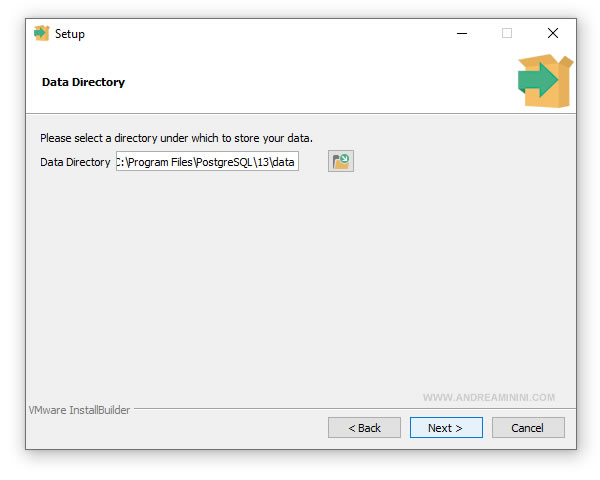Image resolution: width=600 pixels, height=480 pixels.
Task: Click 'PostgreSQL' inside the directory path
Action: click(224, 162)
